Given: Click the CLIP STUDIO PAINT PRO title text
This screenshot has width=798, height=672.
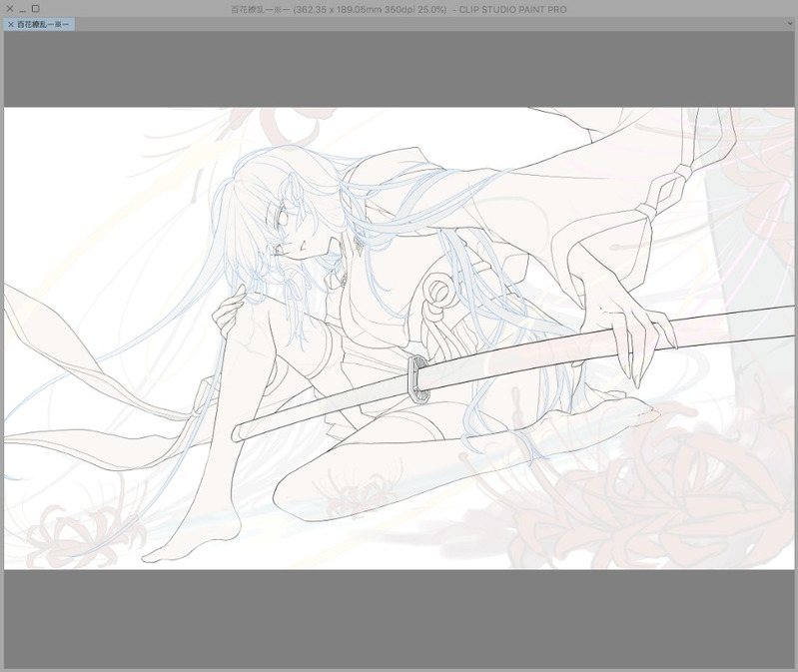Looking at the screenshot, I should 512,10.
